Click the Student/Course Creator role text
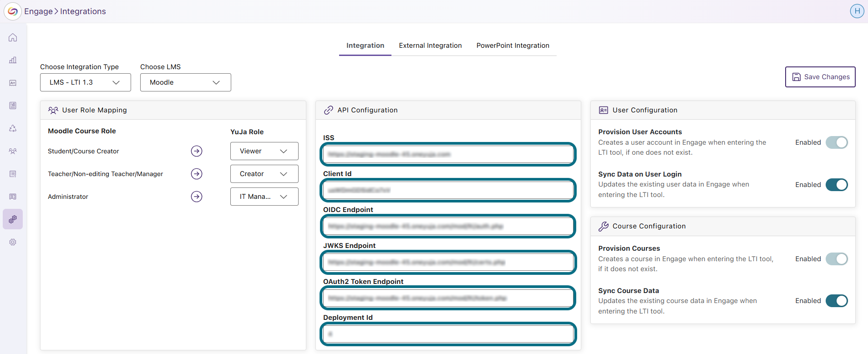Image resolution: width=868 pixels, height=354 pixels. [x=83, y=151]
